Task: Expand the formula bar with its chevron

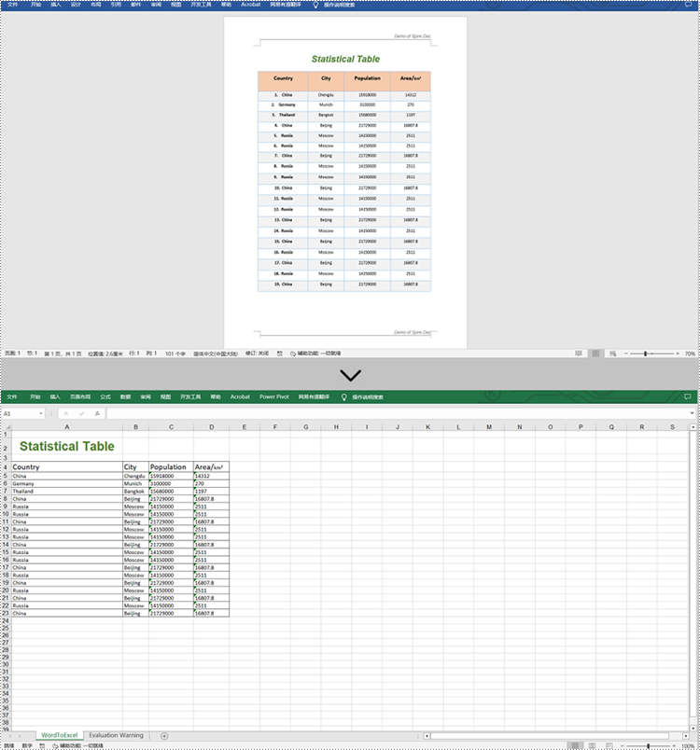Action: coord(692,413)
